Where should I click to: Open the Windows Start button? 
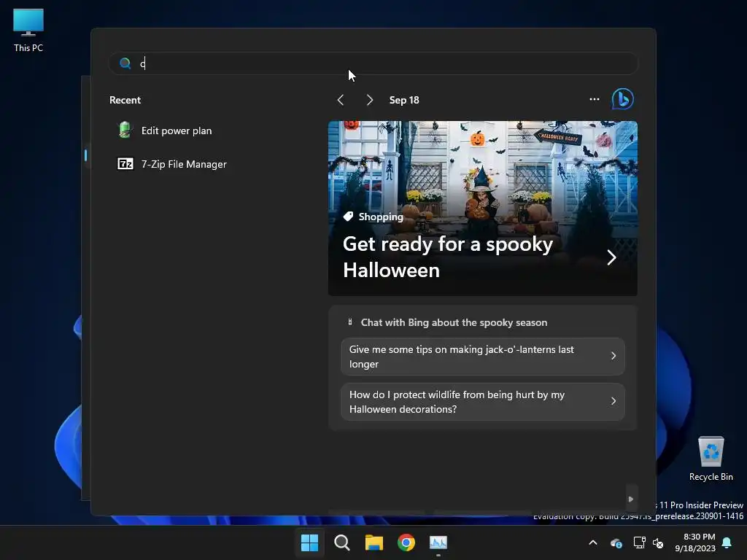pos(309,542)
